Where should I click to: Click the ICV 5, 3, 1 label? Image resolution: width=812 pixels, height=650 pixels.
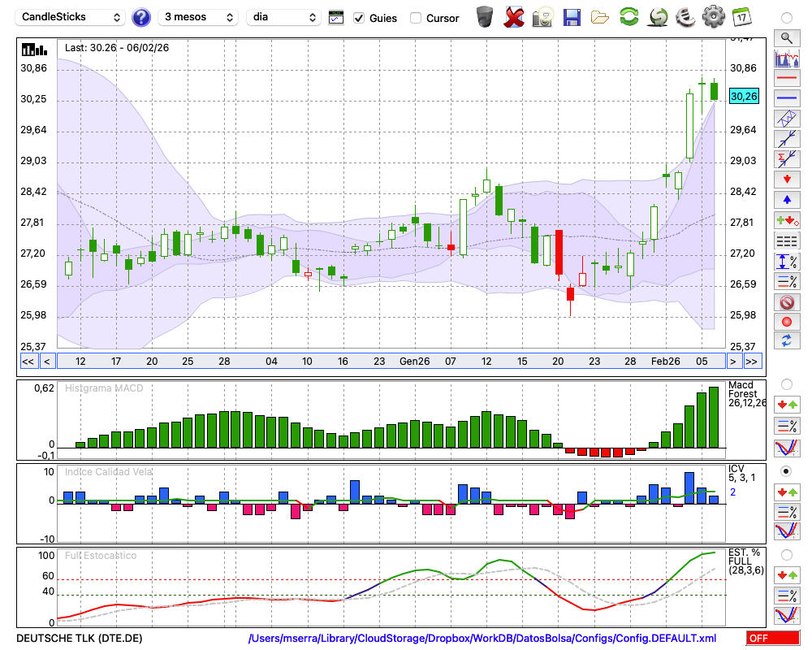[x=741, y=473]
